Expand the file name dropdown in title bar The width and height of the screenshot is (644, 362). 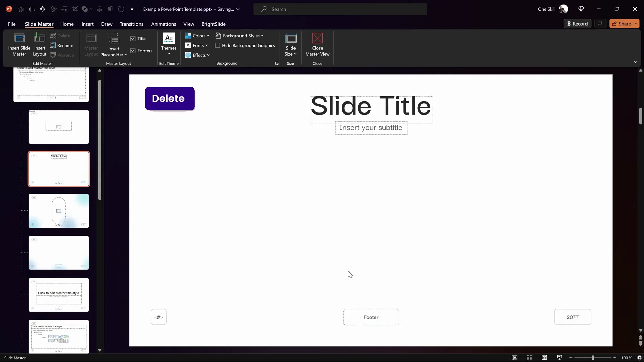(238, 9)
